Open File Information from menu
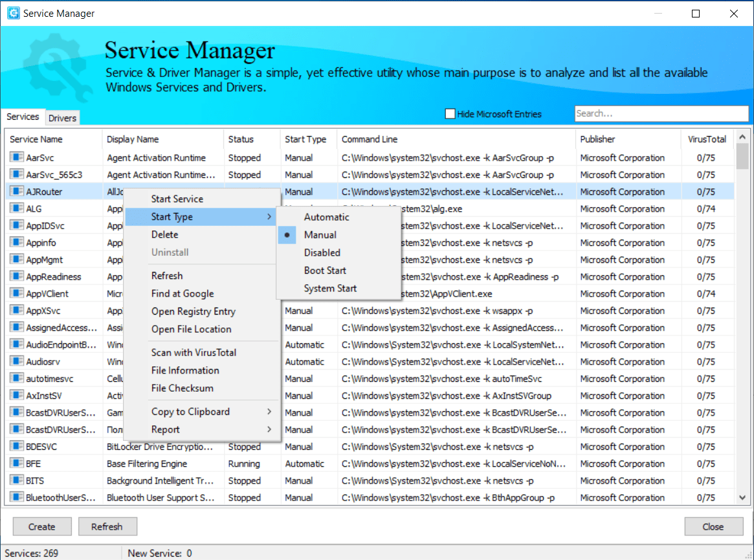 [201, 370]
